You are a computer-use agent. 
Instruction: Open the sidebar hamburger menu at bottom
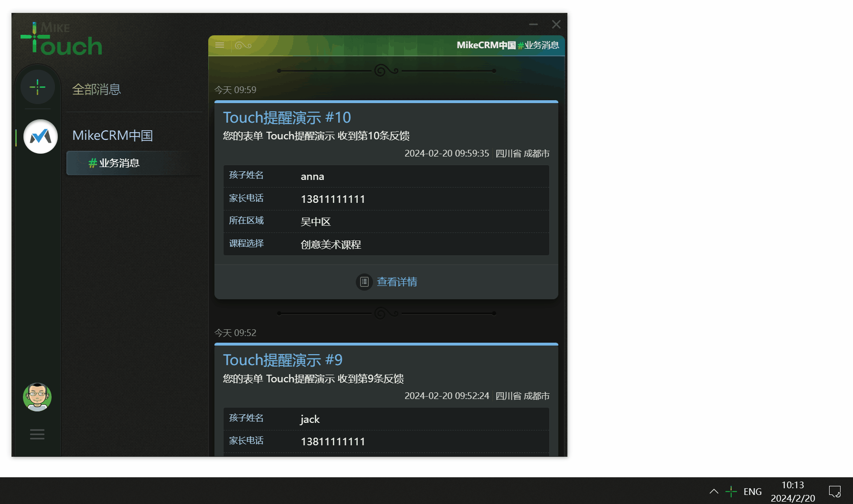(37, 434)
